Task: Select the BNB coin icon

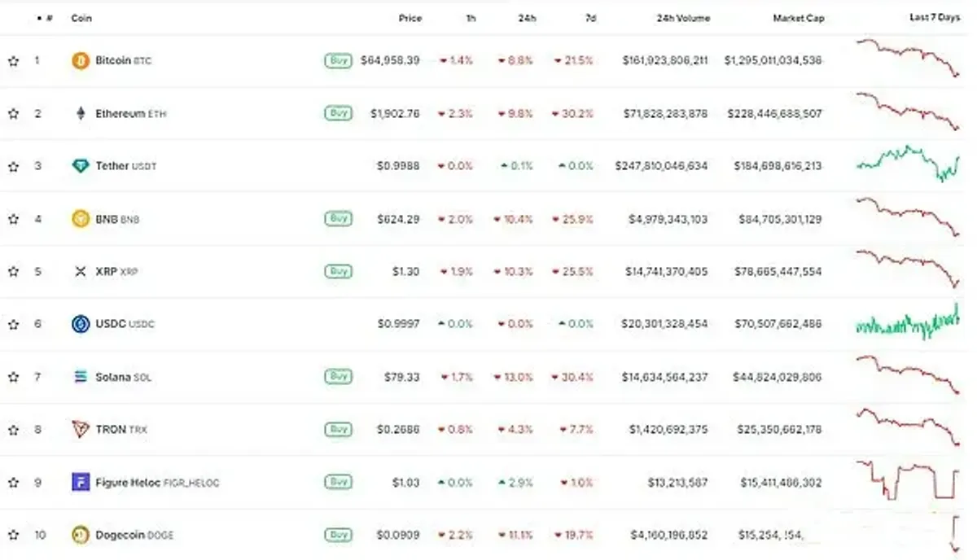Action: [x=80, y=218]
